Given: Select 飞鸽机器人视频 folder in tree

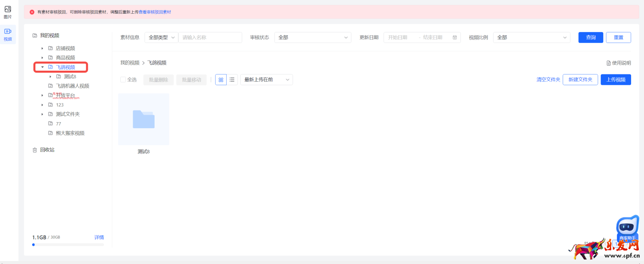Looking at the screenshot, I should click(x=72, y=86).
